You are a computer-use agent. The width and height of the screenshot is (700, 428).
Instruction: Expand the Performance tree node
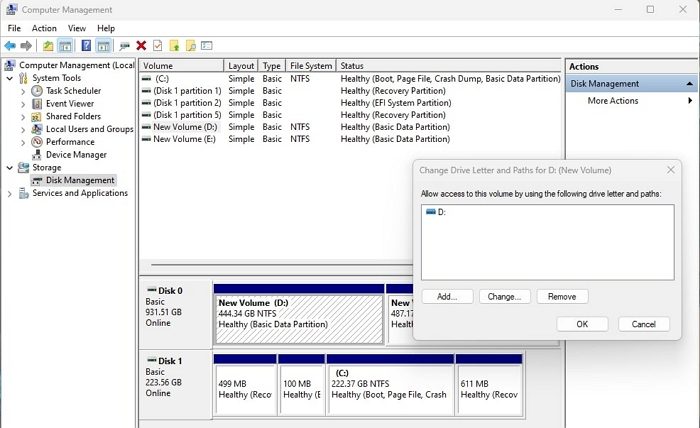pos(23,142)
